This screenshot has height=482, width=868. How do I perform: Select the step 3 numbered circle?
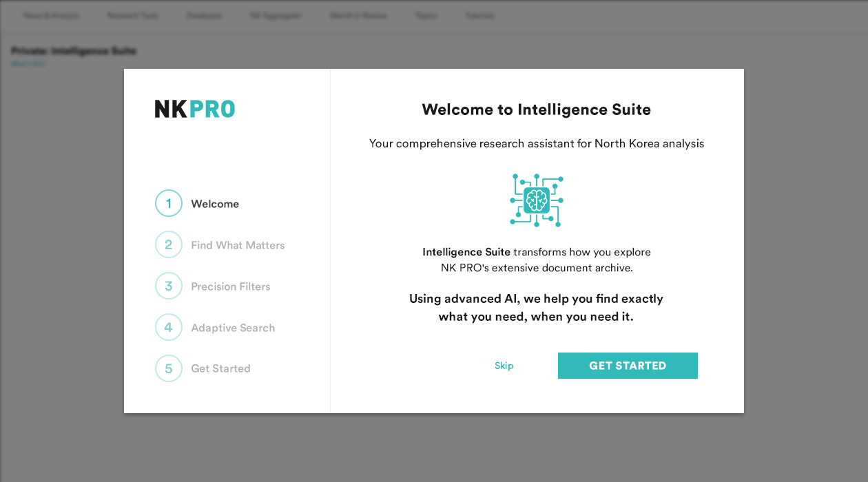click(x=169, y=286)
